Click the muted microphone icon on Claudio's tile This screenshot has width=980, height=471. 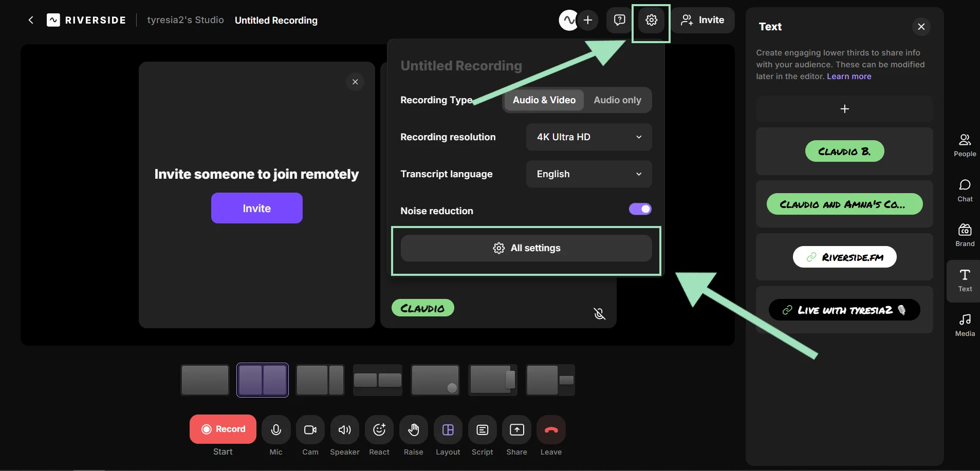(x=599, y=313)
